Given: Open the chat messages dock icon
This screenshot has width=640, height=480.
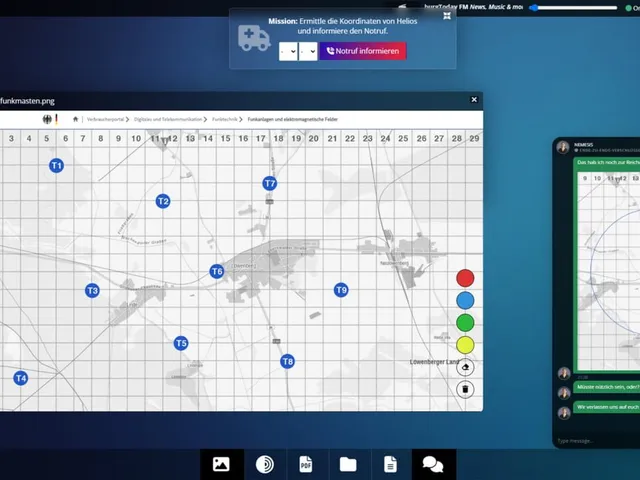Looking at the screenshot, I should pos(433,464).
